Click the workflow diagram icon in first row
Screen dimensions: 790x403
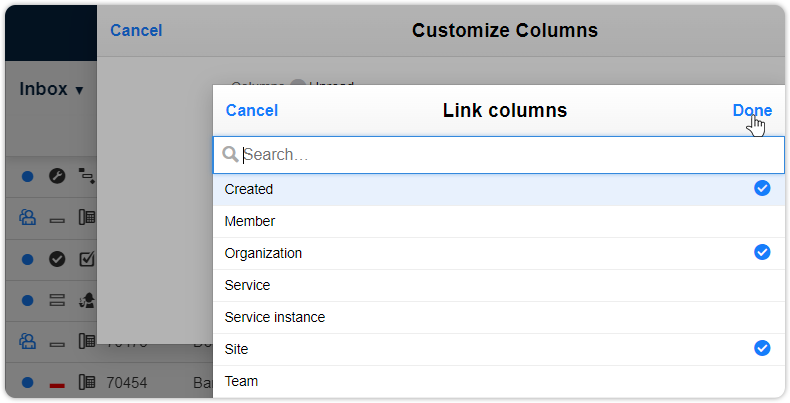87,176
